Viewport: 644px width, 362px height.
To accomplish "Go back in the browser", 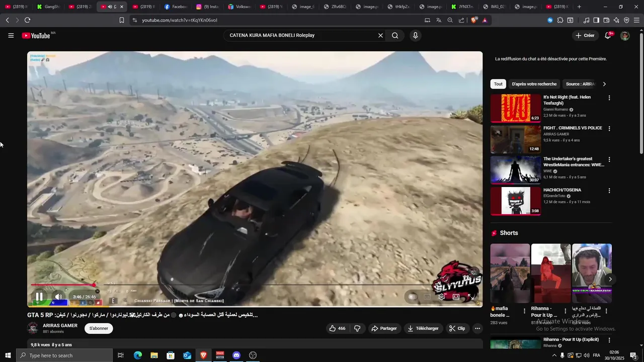I will click(x=7, y=20).
